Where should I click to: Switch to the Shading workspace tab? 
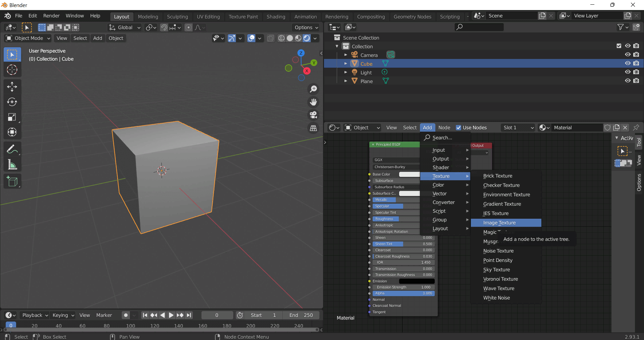(276, 17)
